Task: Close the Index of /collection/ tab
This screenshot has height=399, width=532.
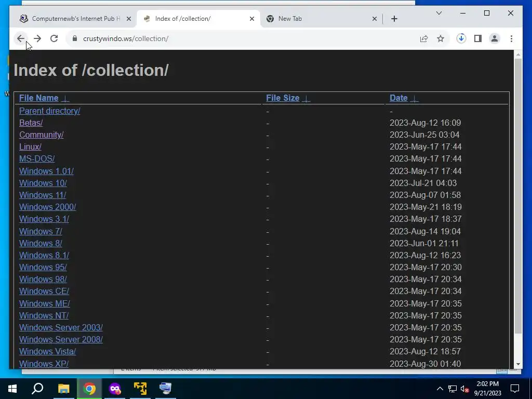Action: click(x=252, y=19)
